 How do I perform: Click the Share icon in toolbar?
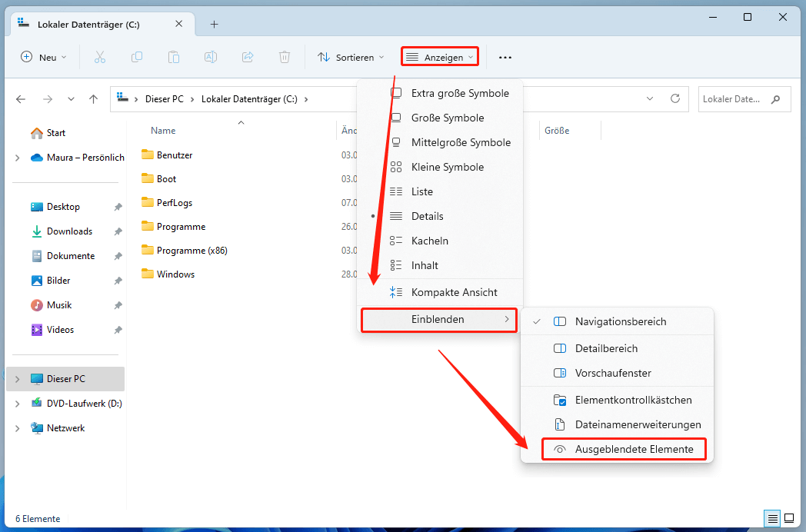[x=248, y=57]
